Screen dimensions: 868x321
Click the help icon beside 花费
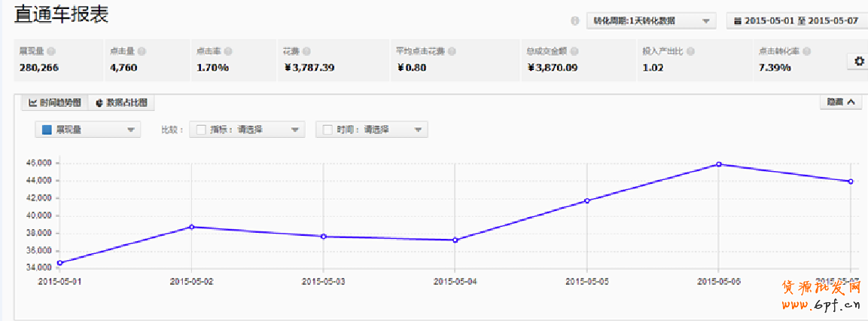click(x=306, y=52)
